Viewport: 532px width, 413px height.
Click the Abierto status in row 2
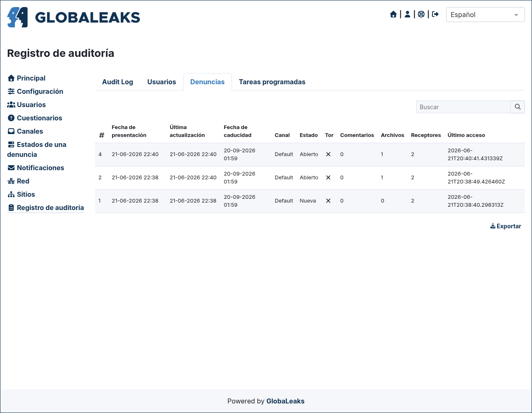(309, 178)
